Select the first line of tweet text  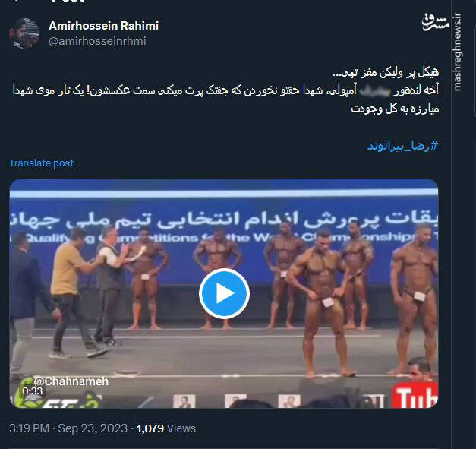point(386,73)
